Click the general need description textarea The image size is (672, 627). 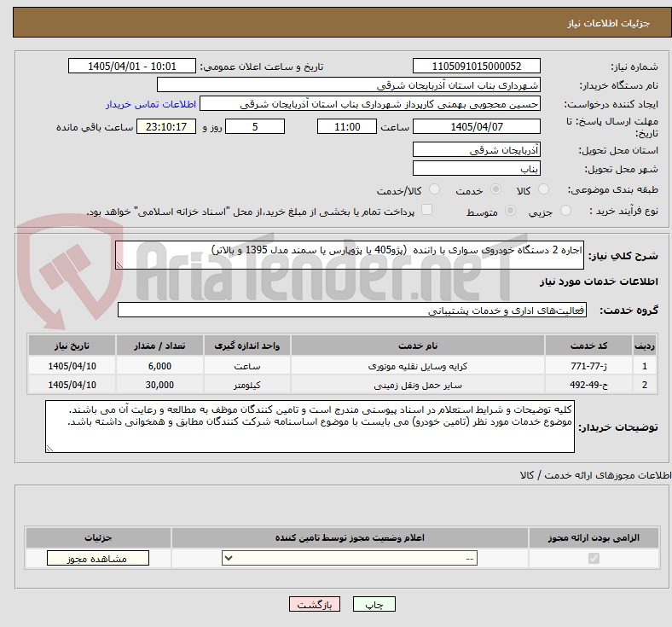coord(350,255)
